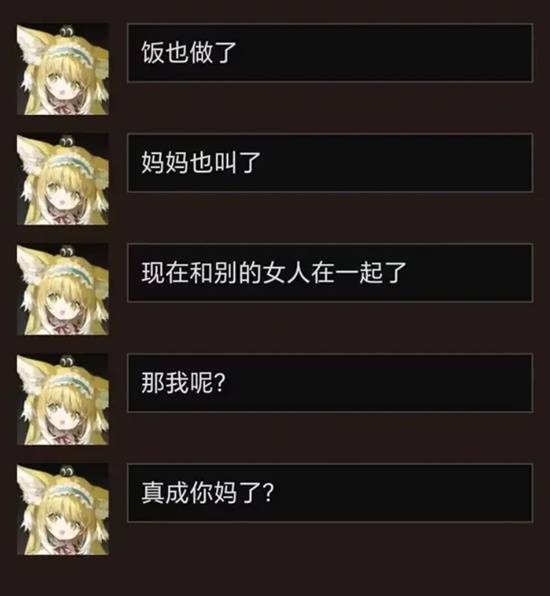Click empty right area of "妈妈也叫了" bubble
The width and height of the screenshot is (550, 596).
(x=395, y=163)
